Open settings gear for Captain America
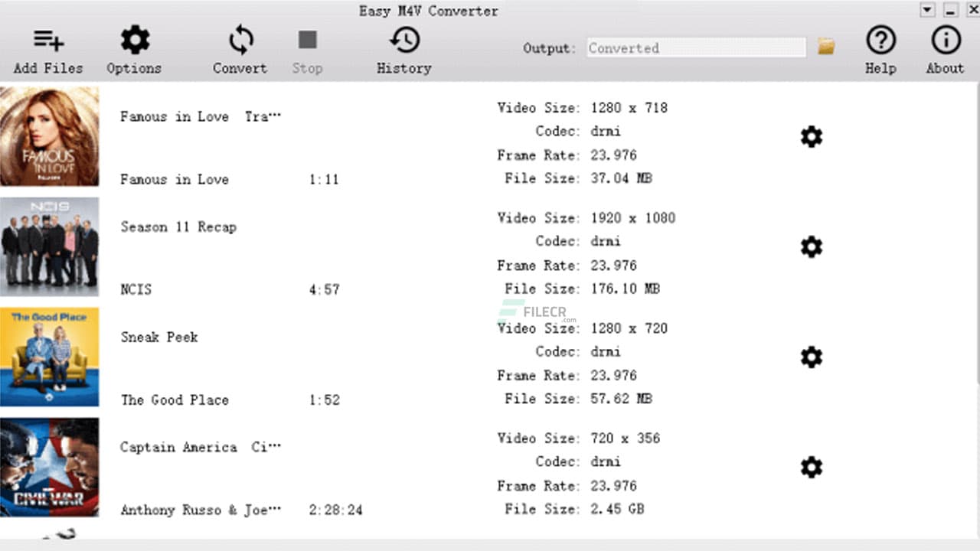Viewport: 980px width, 551px height. (811, 467)
